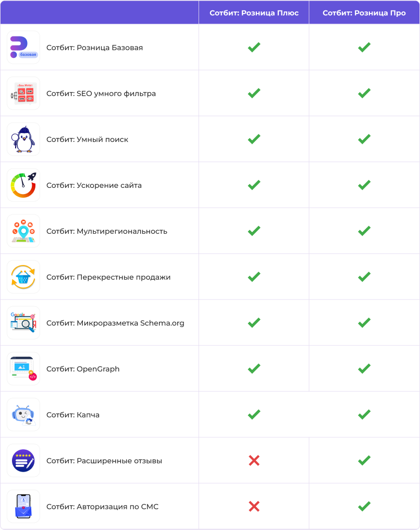Click the Розница Базовая purple logo icon

pos(23,47)
